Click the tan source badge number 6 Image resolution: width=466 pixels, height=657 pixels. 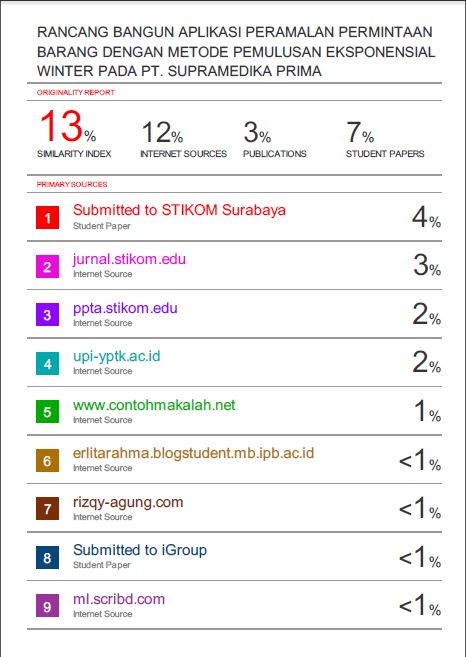[x=47, y=460]
